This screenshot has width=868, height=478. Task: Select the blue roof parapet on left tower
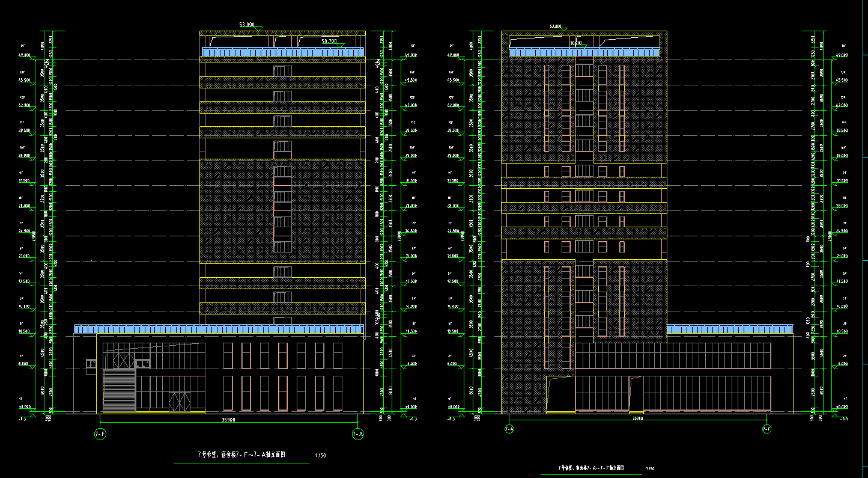point(282,53)
